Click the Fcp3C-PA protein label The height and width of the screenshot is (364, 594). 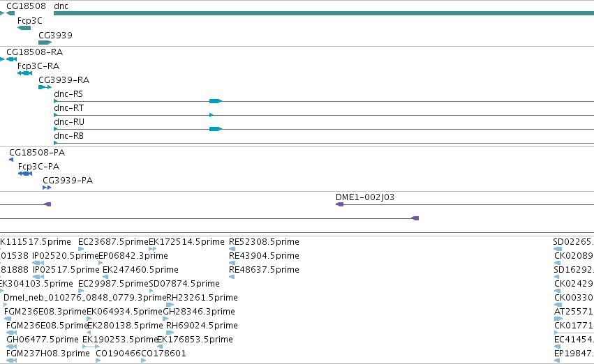coord(38,167)
